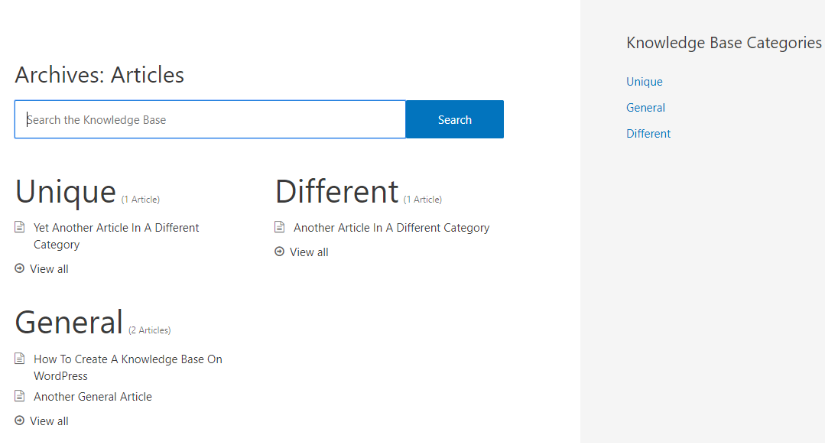The width and height of the screenshot is (825, 443).
Task: Click document icon beside Yet Another Article
Action: pyautogui.click(x=19, y=227)
